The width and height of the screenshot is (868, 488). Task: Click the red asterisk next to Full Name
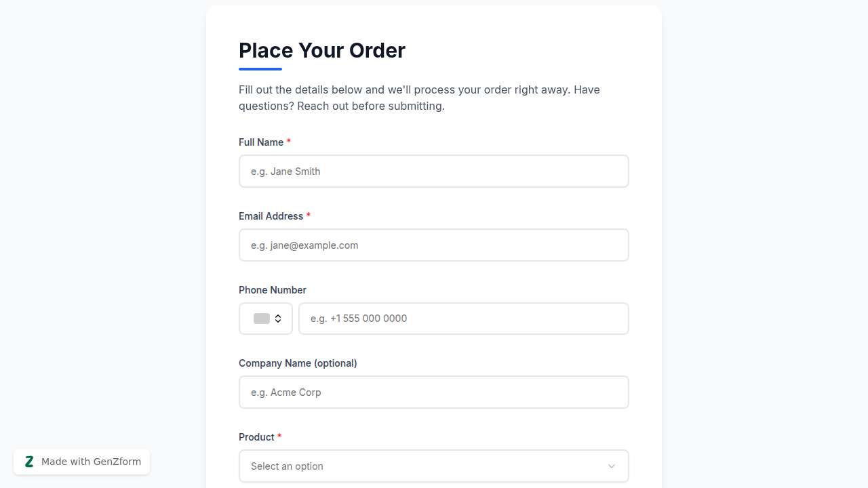(289, 142)
